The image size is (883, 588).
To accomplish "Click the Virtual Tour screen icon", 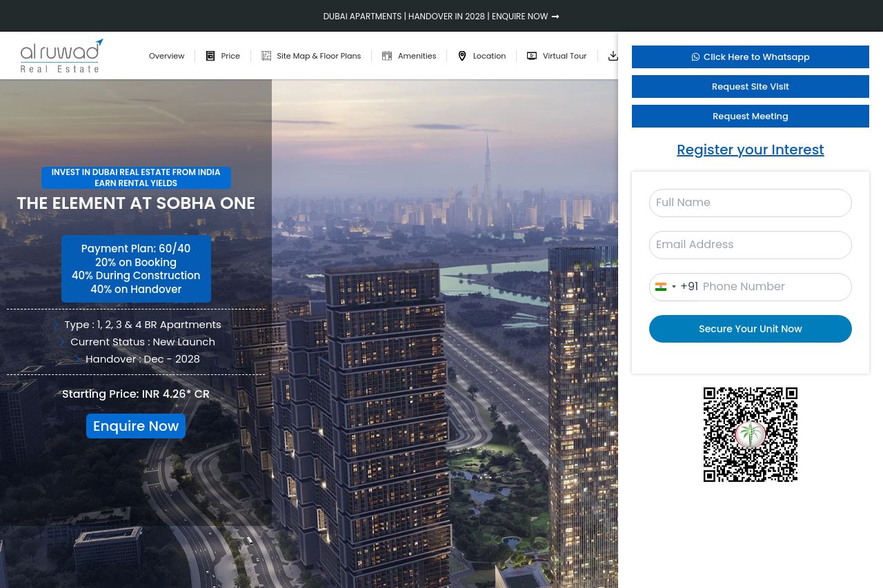I will point(532,56).
